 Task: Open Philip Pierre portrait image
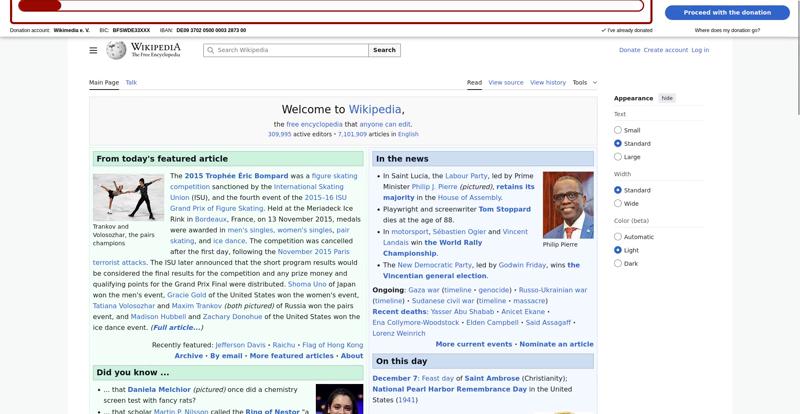[x=567, y=204]
